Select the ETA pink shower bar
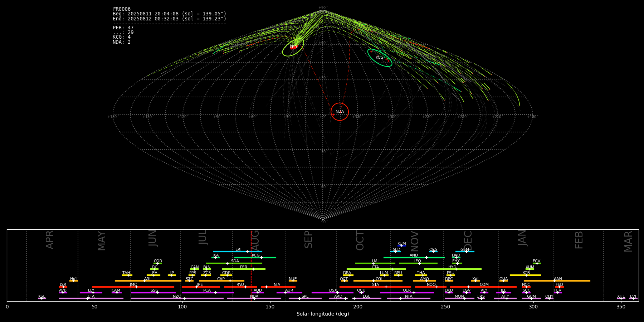644x322 pixels. pyautogui.click(x=91, y=298)
